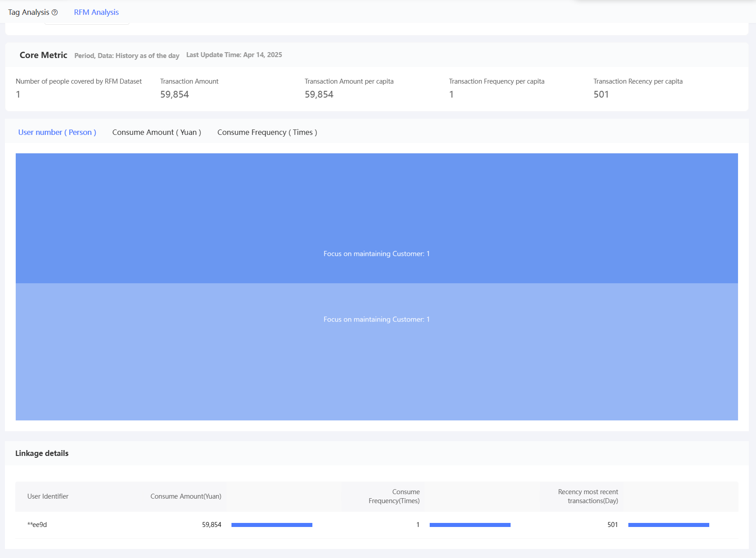Click the User Identifier column header

[48, 496]
